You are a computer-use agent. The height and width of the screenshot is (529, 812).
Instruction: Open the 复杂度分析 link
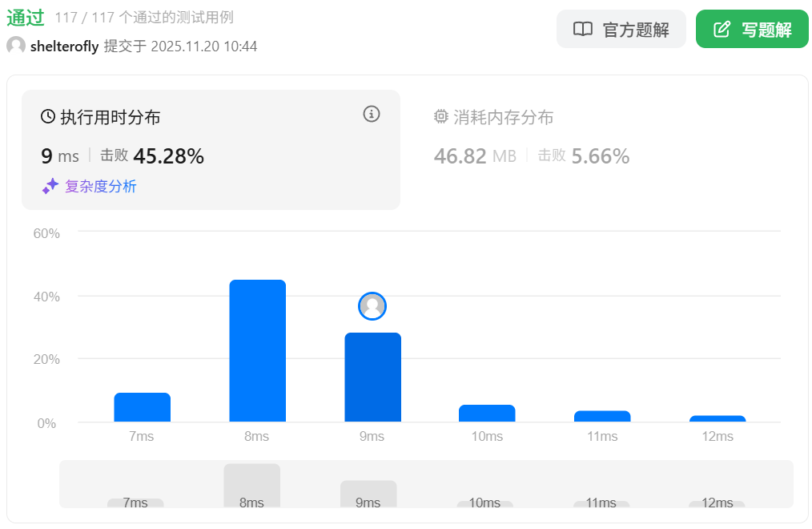coord(100,186)
